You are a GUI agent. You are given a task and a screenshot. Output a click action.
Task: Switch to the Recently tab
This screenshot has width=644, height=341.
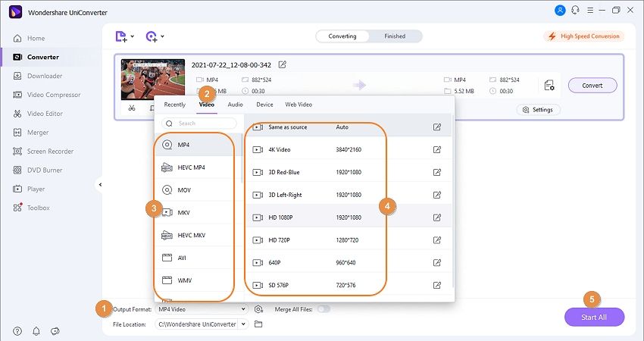175,105
